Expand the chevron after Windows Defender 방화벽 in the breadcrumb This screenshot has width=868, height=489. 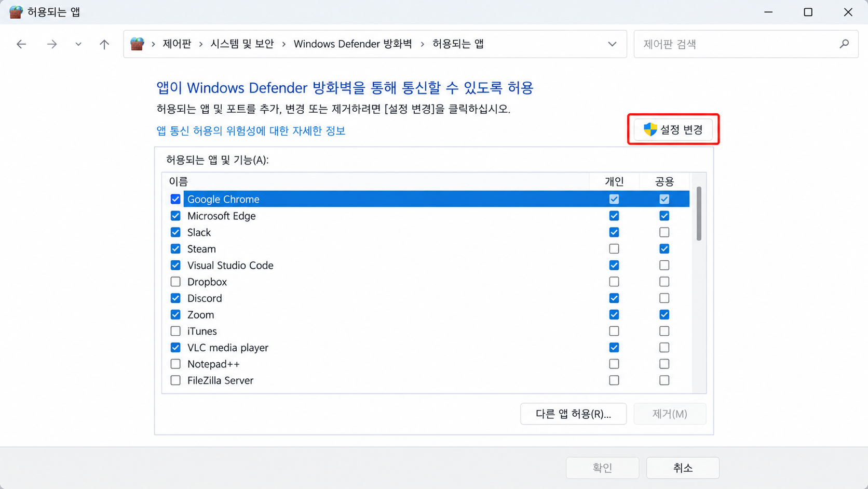pos(423,44)
